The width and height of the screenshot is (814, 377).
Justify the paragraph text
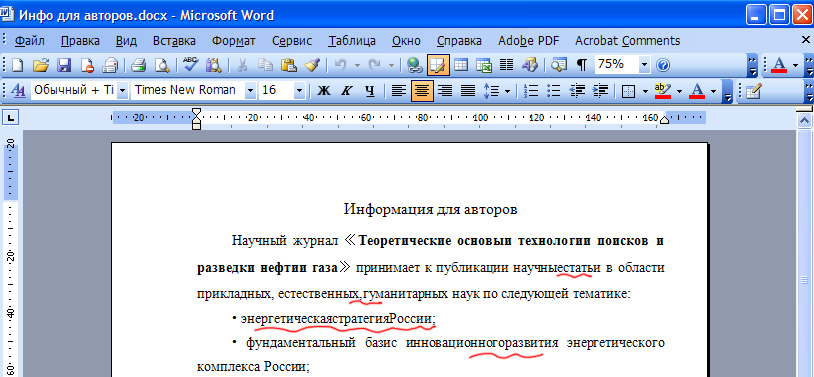(468, 91)
